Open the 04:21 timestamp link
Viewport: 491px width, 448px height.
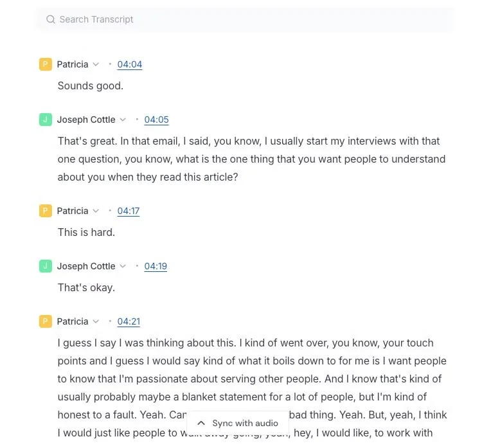pyautogui.click(x=129, y=321)
